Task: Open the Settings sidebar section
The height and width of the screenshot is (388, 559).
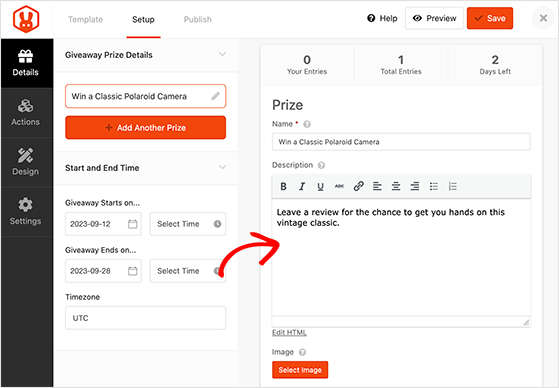Action: click(26, 211)
